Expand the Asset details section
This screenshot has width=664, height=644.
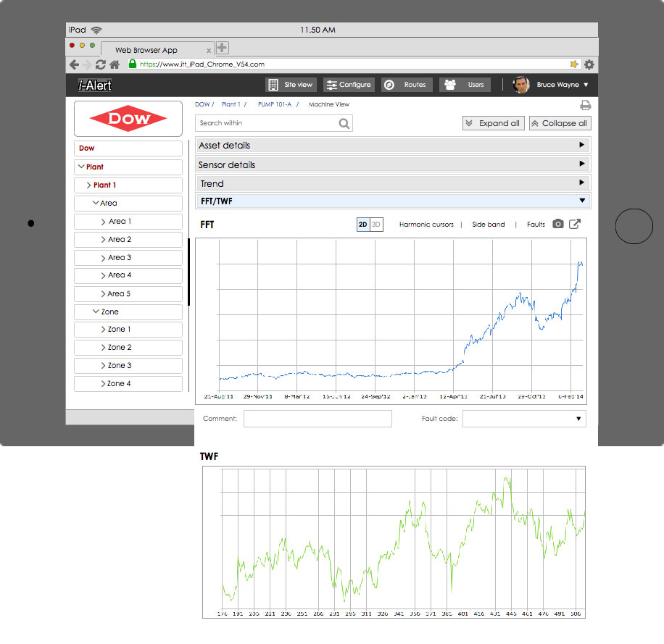(x=393, y=146)
